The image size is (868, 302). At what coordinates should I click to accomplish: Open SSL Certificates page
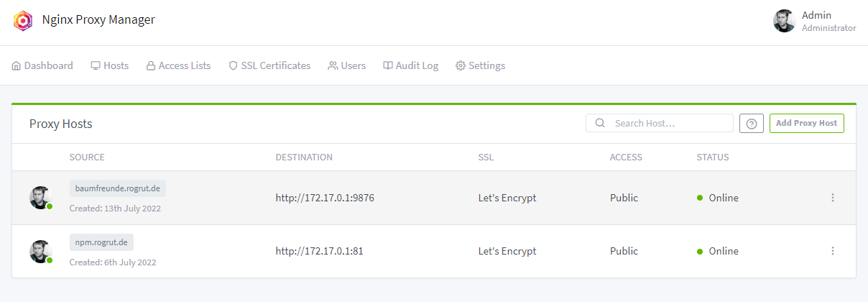(269, 65)
